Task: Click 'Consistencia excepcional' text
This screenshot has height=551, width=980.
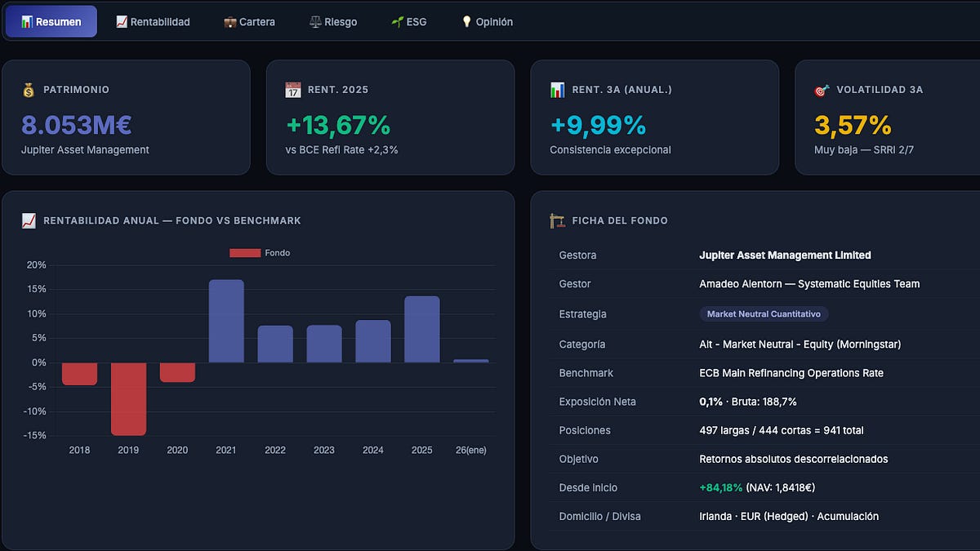Action: point(610,150)
